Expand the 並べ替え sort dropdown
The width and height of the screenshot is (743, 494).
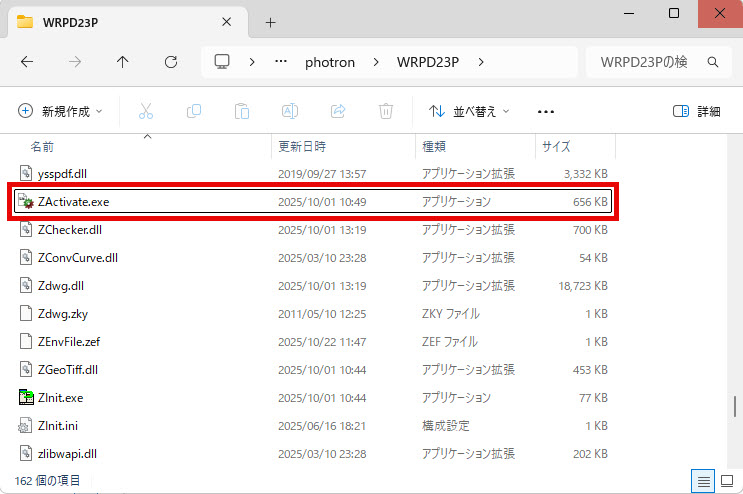click(x=469, y=111)
